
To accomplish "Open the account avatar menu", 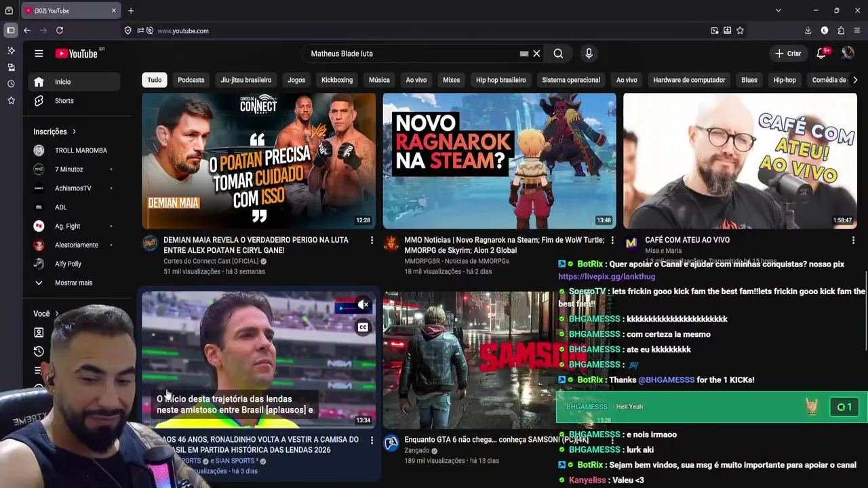I will 848,54.
